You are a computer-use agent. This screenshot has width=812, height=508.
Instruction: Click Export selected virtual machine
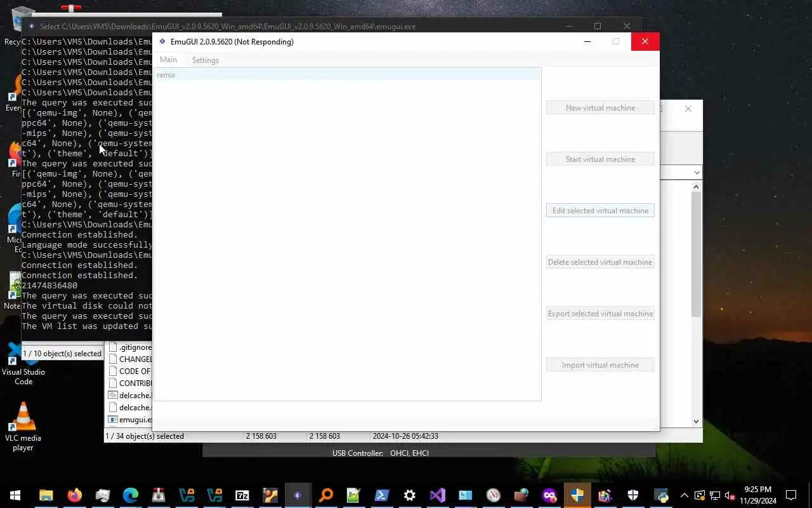point(600,314)
